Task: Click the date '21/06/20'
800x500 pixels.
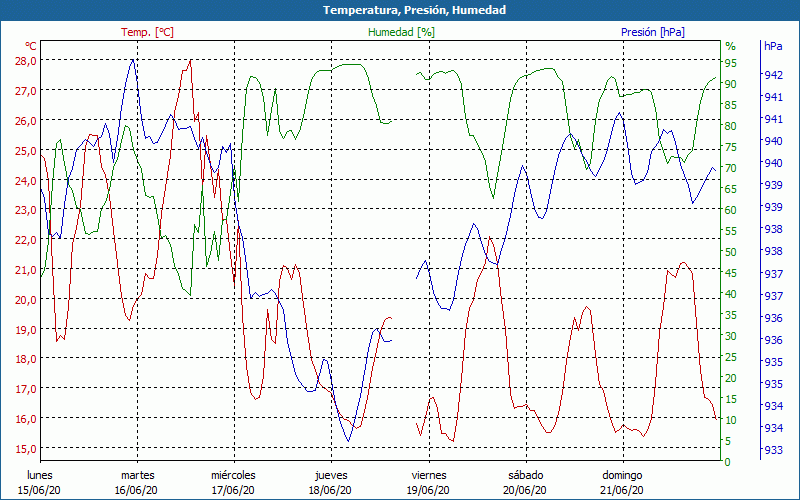Action: tap(622, 490)
